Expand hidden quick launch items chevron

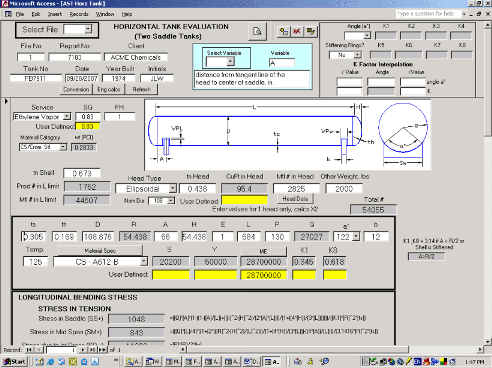click(116, 360)
